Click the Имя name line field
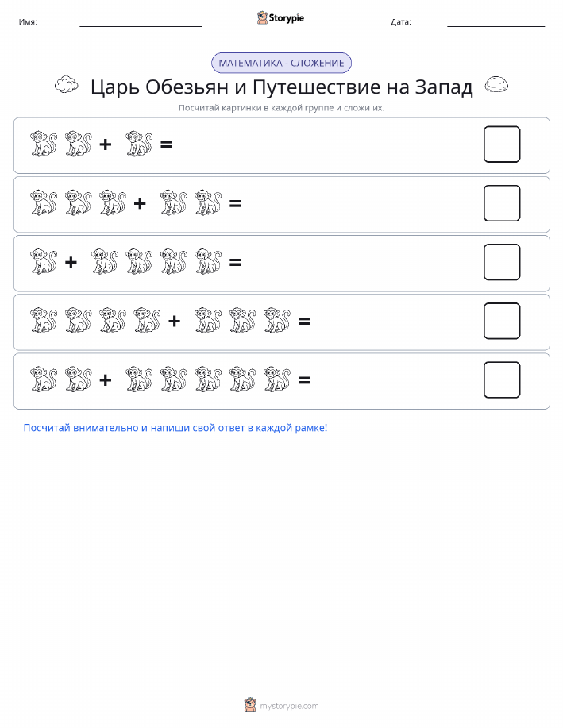This screenshot has height=728, width=563. click(x=141, y=22)
